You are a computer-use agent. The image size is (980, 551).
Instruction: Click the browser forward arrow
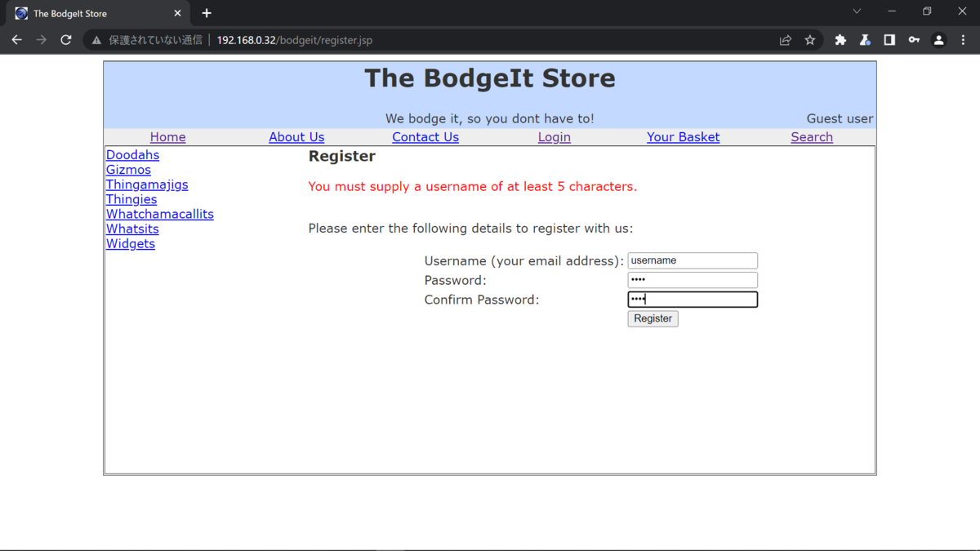click(41, 40)
